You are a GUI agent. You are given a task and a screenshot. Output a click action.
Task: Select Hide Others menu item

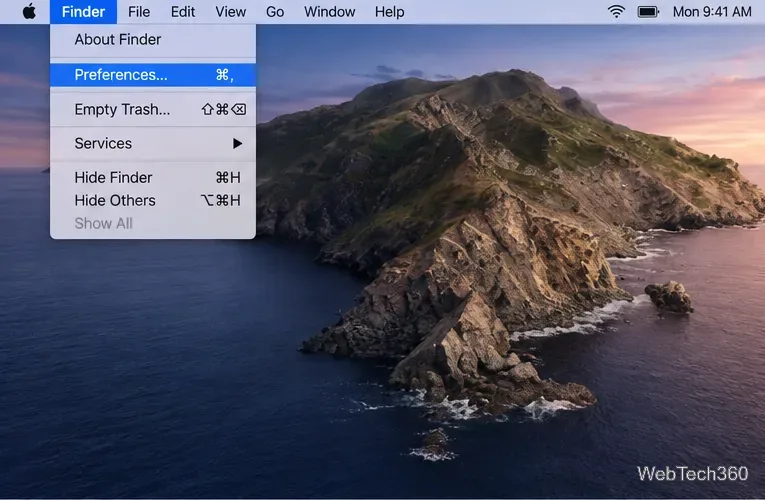click(x=153, y=200)
